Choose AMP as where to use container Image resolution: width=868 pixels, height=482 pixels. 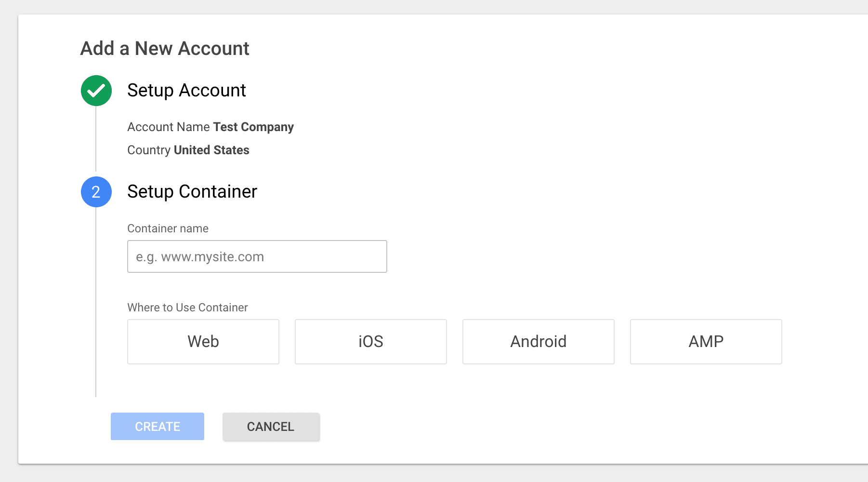pyautogui.click(x=706, y=341)
